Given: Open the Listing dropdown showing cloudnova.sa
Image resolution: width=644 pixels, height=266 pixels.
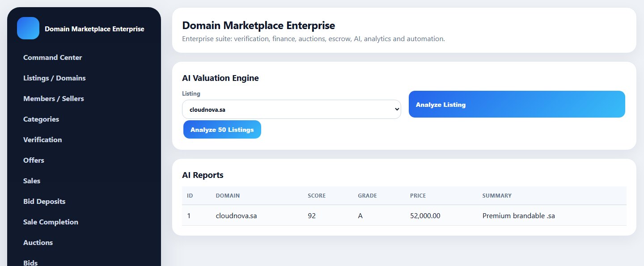Looking at the screenshot, I should click(x=292, y=109).
